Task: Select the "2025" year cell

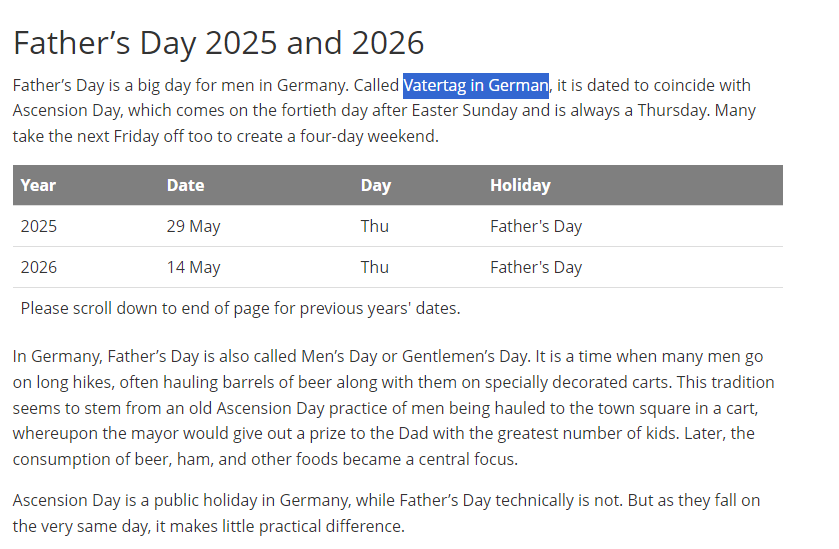Action: click(39, 226)
